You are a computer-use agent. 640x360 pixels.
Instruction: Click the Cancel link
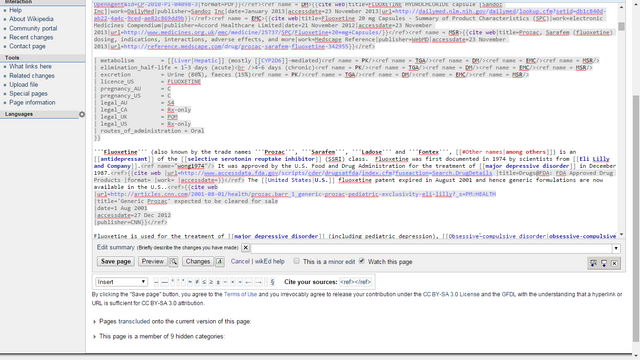coord(240,262)
